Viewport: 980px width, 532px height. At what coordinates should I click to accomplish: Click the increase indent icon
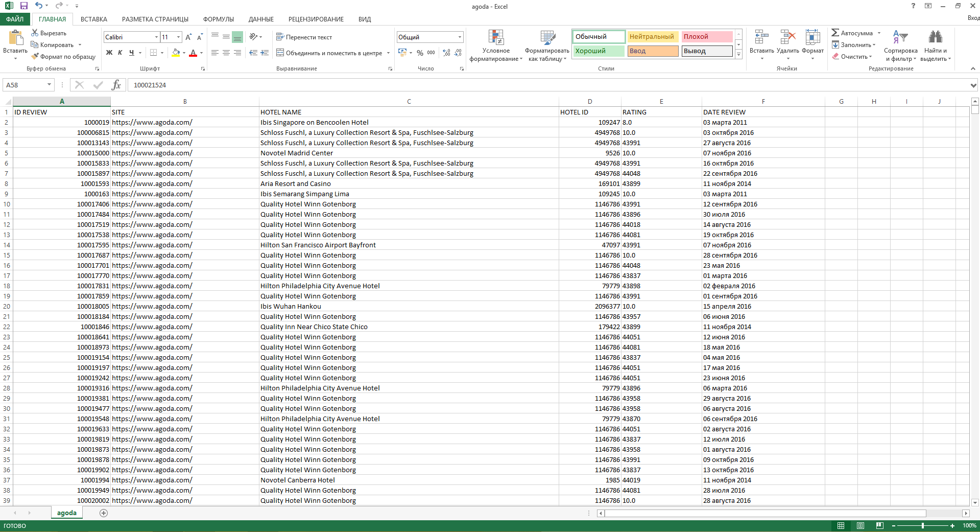(265, 53)
